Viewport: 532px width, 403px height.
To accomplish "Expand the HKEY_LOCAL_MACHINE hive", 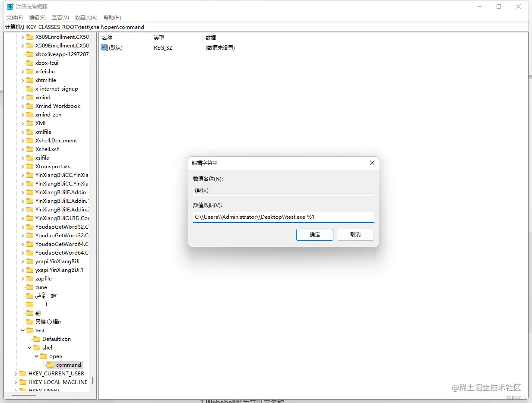I will [16, 382].
